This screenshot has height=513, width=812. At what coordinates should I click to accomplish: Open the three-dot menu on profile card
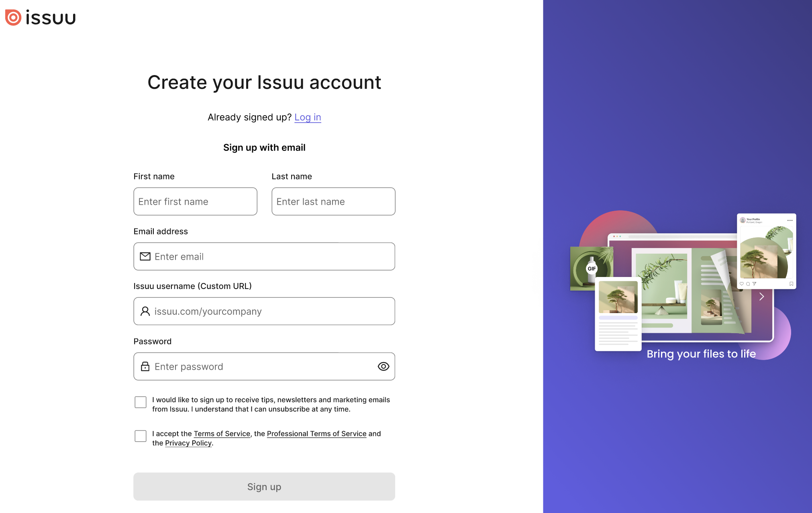(x=790, y=220)
